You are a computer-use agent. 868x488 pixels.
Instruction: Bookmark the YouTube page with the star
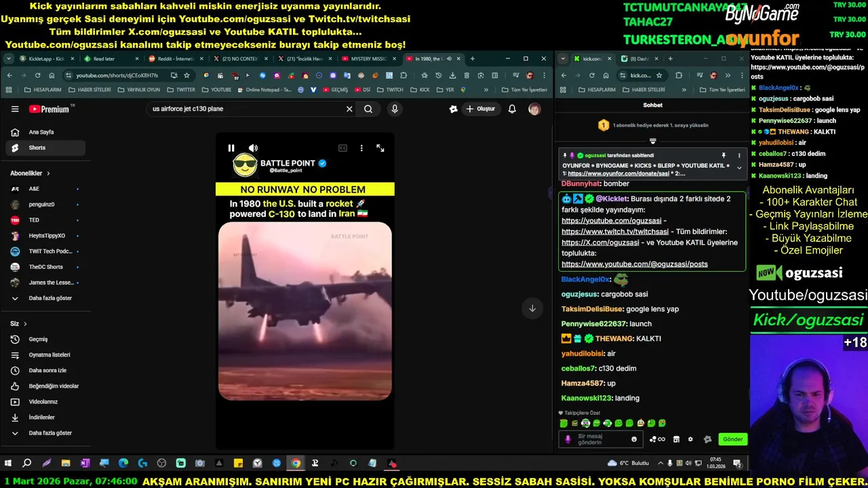click(x=186, y=75)
